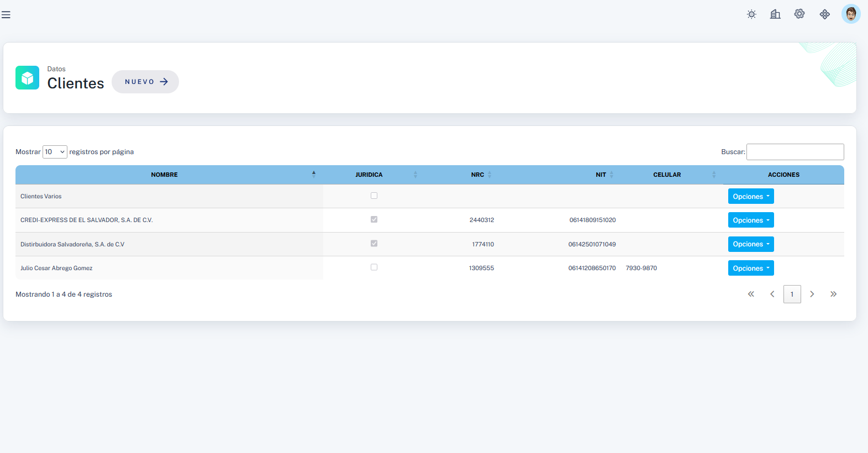Click the Buscar search field
868x453 pixels.
point(795,152)
